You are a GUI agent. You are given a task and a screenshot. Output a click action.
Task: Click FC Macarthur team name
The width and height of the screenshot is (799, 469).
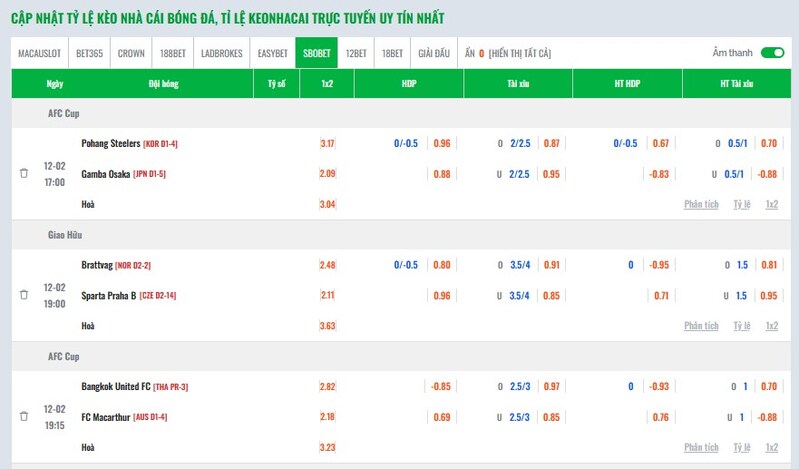point(106,416)
